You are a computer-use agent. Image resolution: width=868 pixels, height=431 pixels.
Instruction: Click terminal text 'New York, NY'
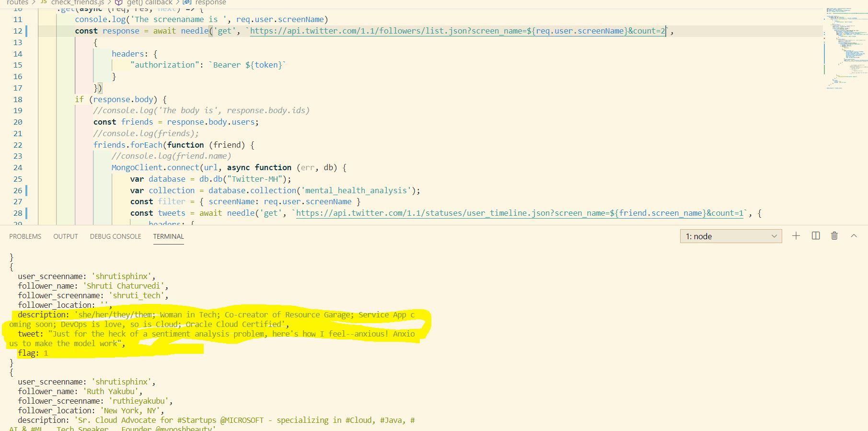point(130,411)
